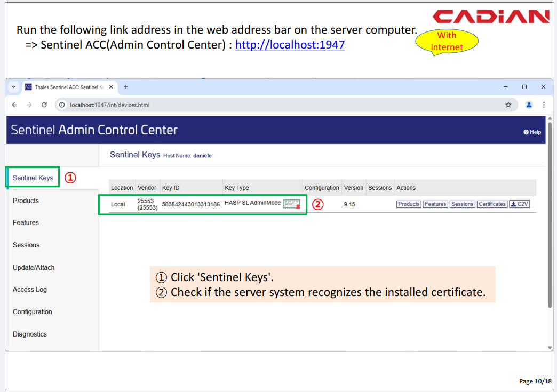This screenshot has height=392, width=557.
Task: Click the site information icon in the address bar
Action: [62, 105]
